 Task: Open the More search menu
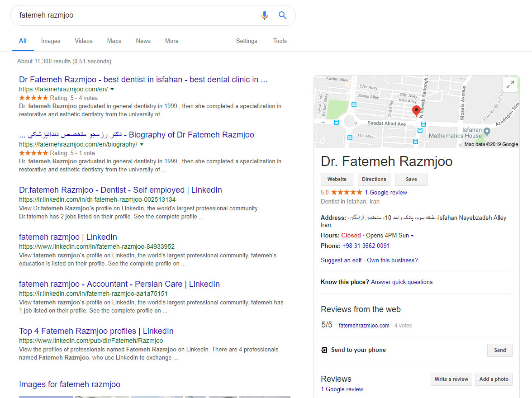point(172,41)
